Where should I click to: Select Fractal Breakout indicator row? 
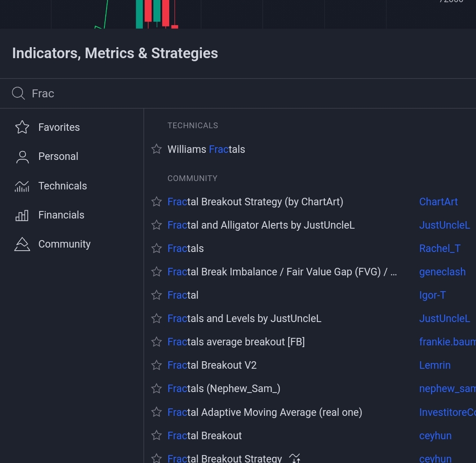click(x=205, y=436)
